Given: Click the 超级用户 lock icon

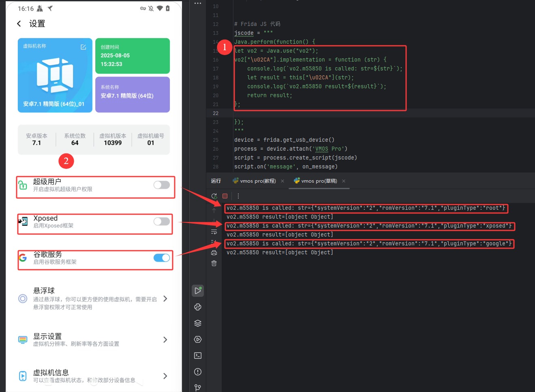Looking at the screenshot, I should click(x=23, y=185).
